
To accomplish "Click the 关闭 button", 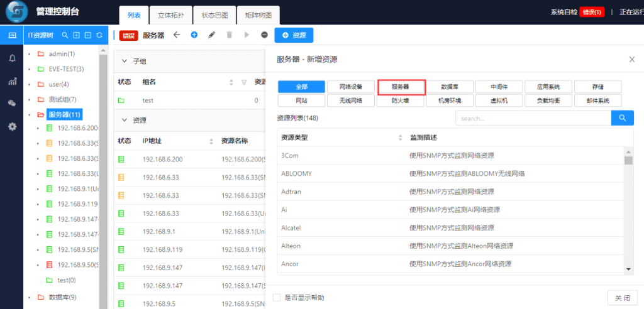I will pos(623,297).
